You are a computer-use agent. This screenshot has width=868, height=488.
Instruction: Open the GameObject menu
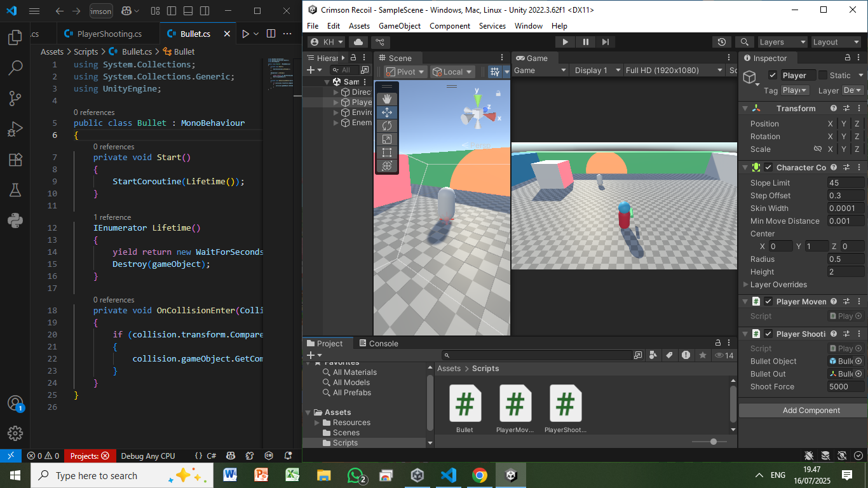[400, 26]
